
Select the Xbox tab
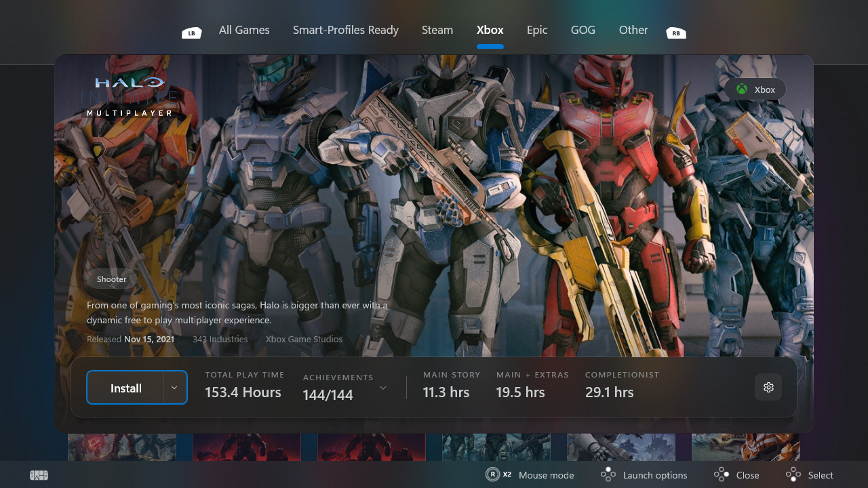click(x=490, y=30)
